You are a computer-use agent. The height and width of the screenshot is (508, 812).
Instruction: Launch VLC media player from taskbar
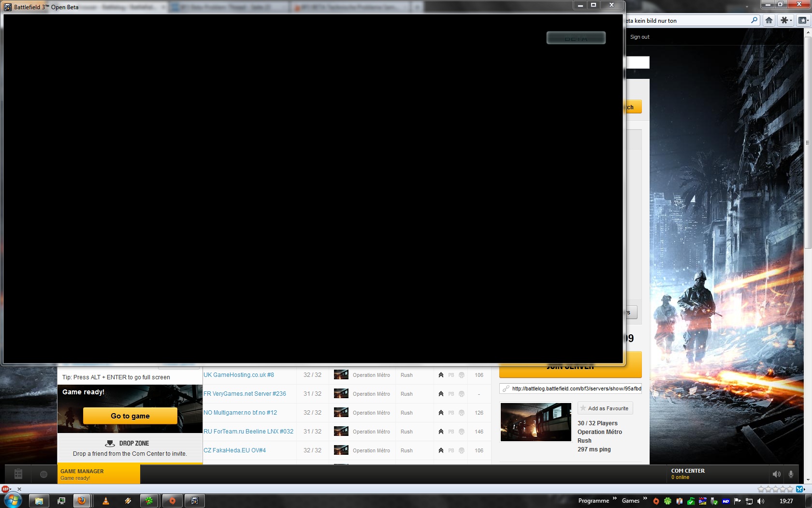[x=105, y=501]
